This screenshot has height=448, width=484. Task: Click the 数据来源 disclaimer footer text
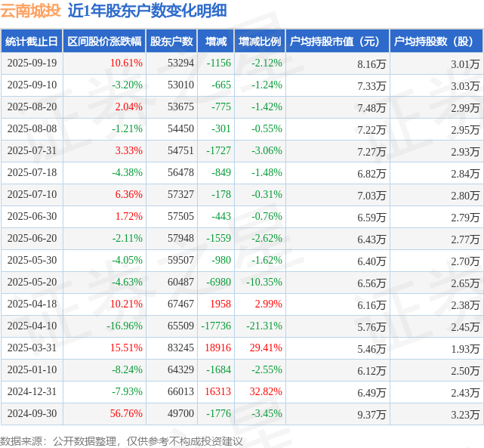point(122,441)
